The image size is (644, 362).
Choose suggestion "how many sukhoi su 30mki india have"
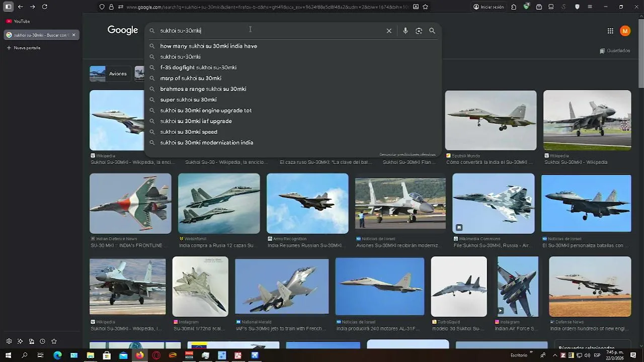tap(293, 46)
